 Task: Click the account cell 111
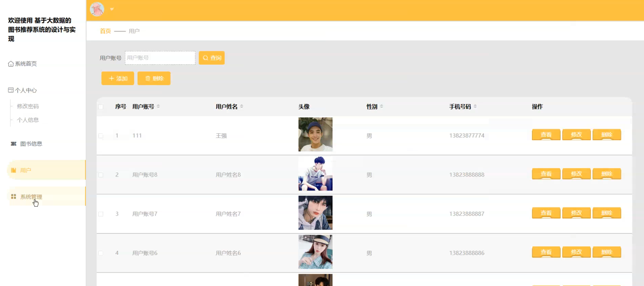[x=137, y=136]
